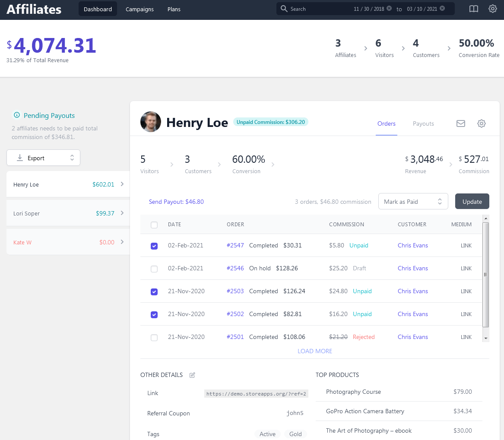Open the Export dropdown
The width and height of the screenshot is (504, 440).
pos(43,158)
